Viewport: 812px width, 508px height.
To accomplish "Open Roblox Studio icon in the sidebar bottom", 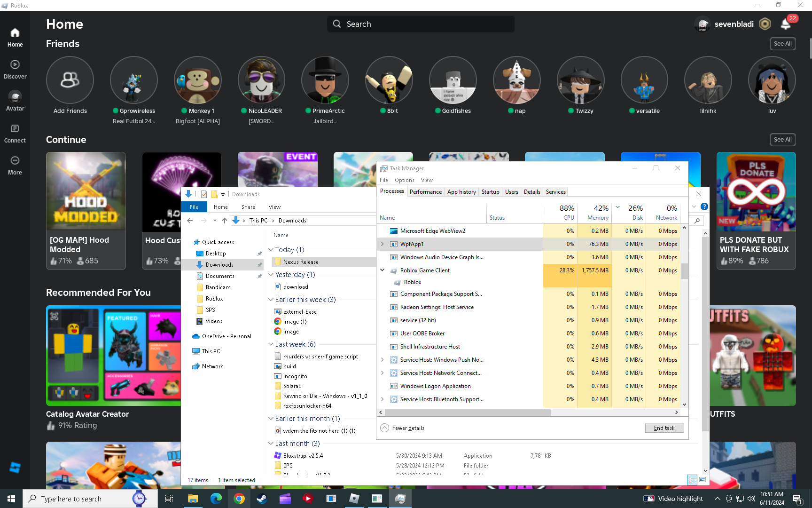I will tap(15, 468).
